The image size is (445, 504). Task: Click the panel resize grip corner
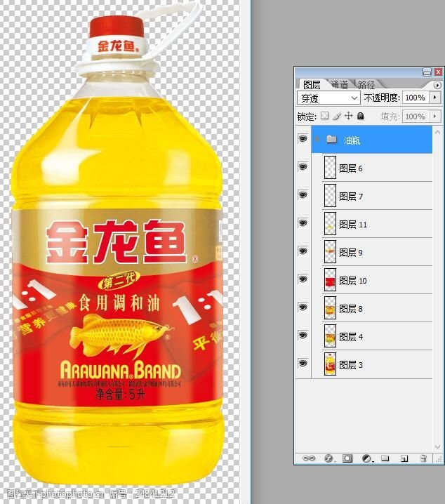[439, 460]
